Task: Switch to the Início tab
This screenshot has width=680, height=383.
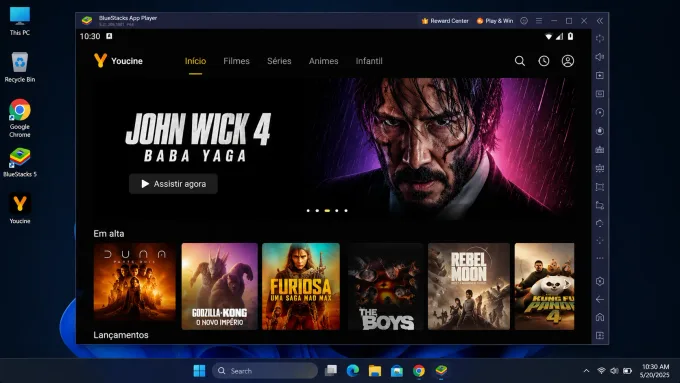Action: [x=195, y=61]
